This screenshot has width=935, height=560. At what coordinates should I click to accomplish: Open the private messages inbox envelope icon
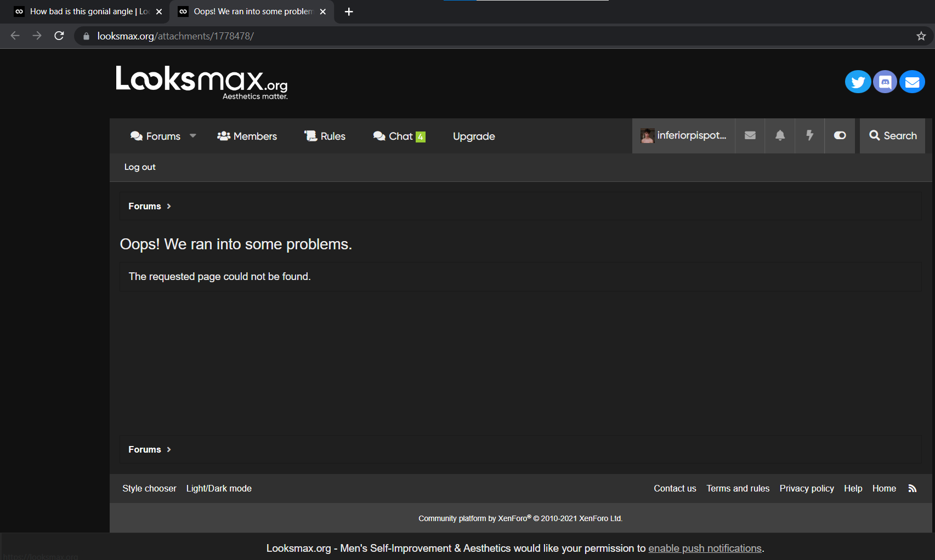pos(750,135)
